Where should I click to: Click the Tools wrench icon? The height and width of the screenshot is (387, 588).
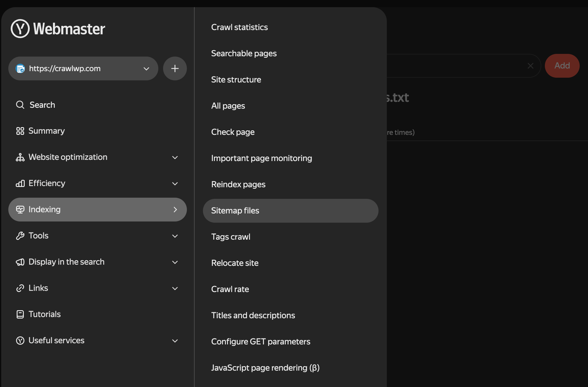pyautogui.click(x=20, y=236)
